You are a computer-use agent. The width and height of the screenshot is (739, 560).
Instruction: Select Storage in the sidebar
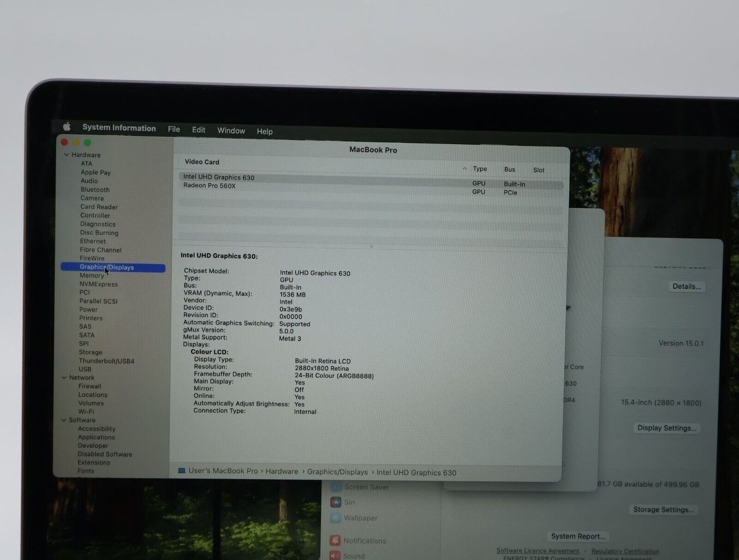coord(91,352)
